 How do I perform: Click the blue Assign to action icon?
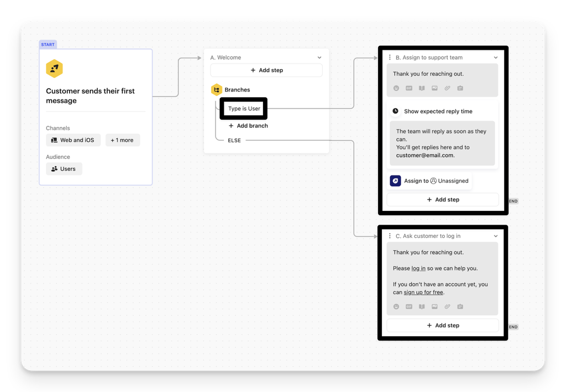[x=395, y=181]
